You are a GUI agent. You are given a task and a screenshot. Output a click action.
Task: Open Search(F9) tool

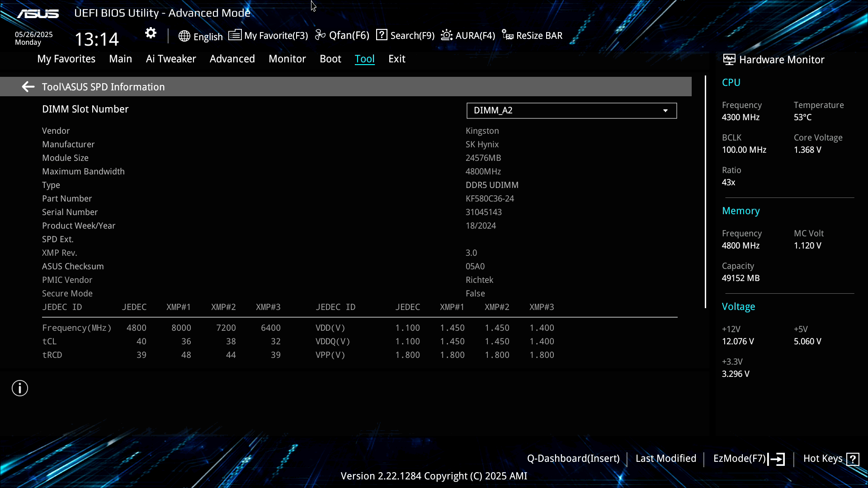(405, 35)
